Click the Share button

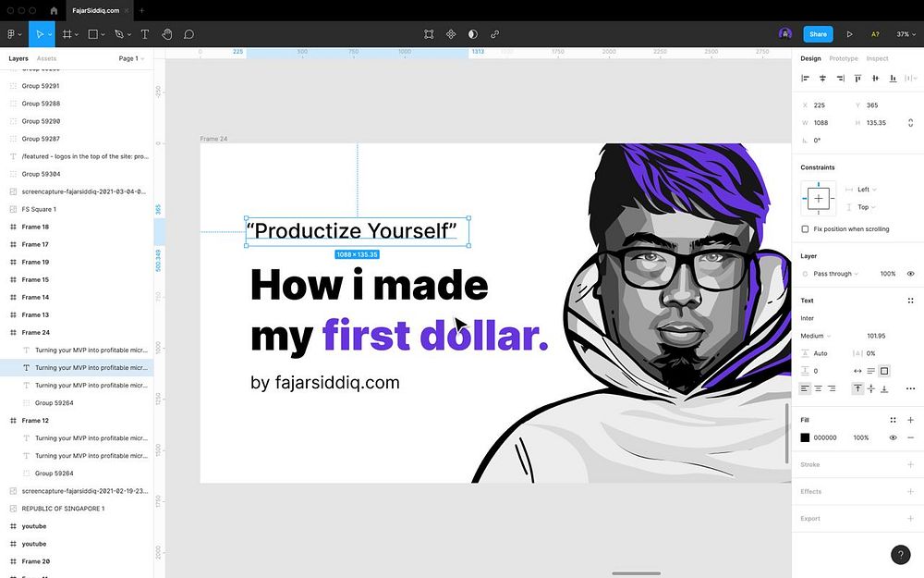tap(818, 34)
